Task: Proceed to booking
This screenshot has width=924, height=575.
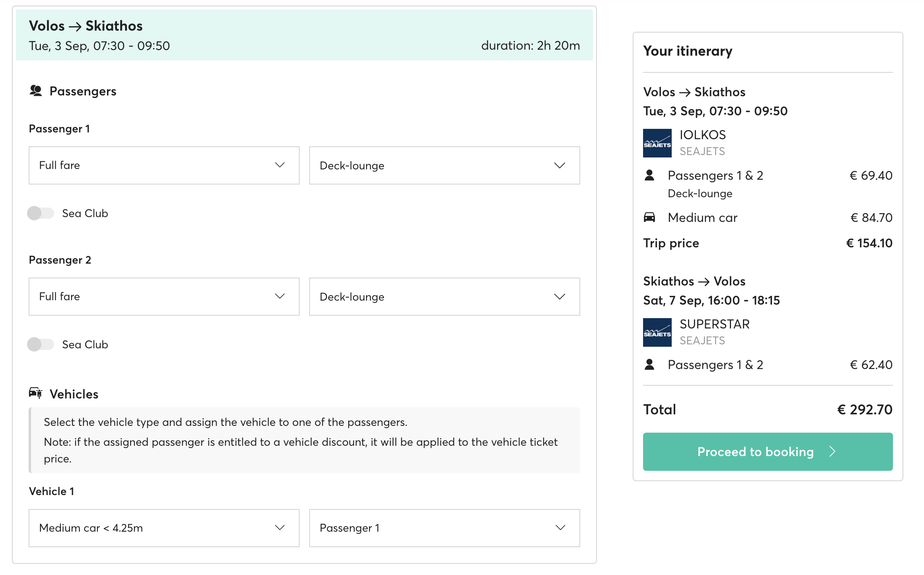Action: click(x=768, y=452)
